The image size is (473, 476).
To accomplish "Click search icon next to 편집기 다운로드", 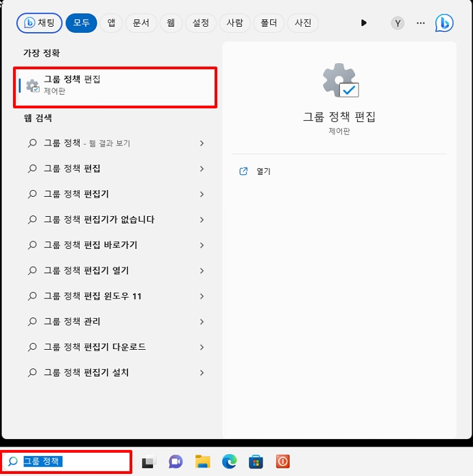I will tap(32, 347).
